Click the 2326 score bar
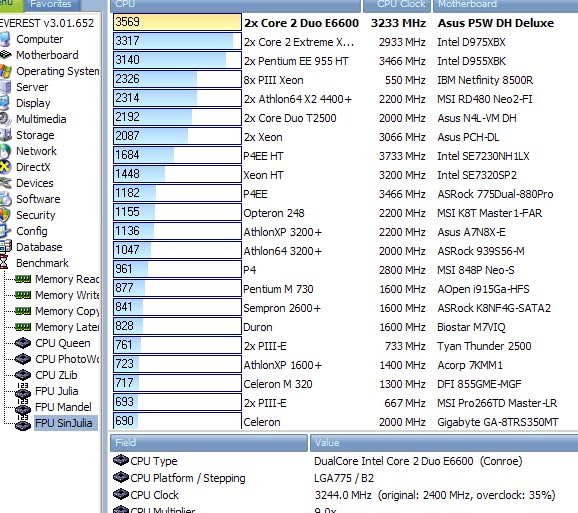The height and width of the screenshot is (513, 578). point(177,79)
